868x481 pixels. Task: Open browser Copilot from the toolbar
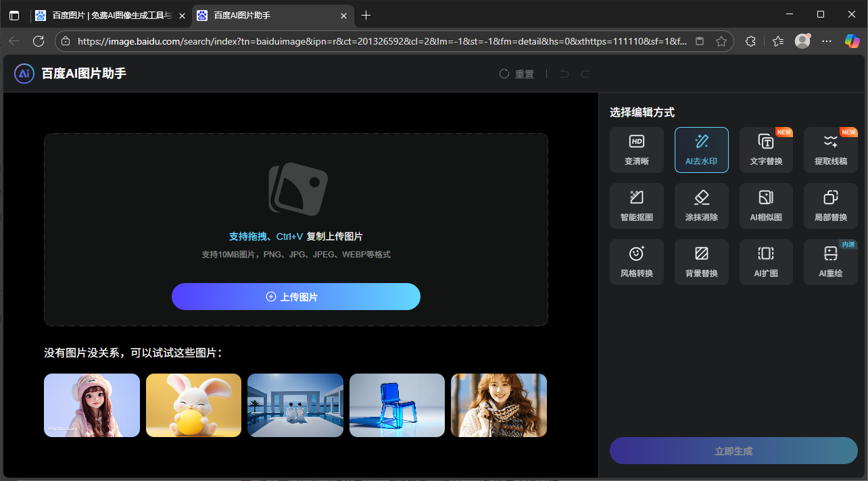point(851,41)
